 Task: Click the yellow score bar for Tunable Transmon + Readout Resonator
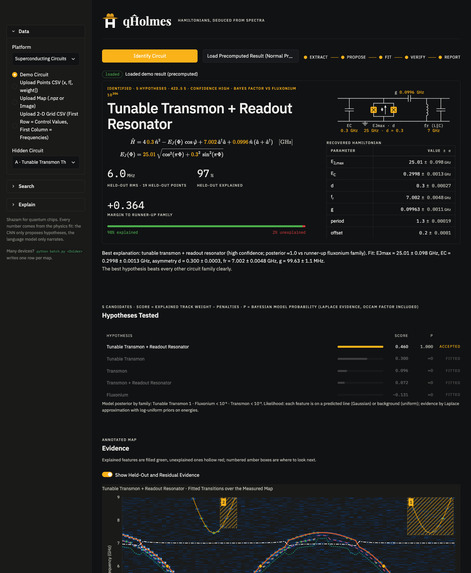click(360, 346)
